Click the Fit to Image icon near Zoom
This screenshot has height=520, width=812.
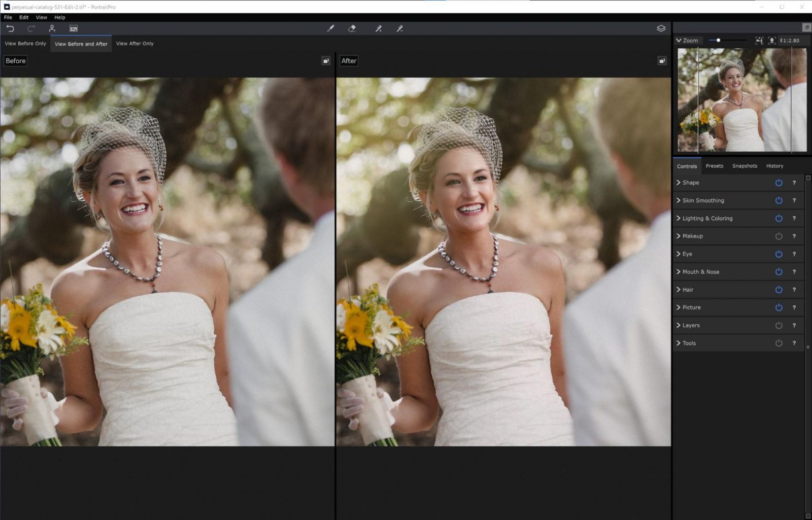tap(759, 40)
